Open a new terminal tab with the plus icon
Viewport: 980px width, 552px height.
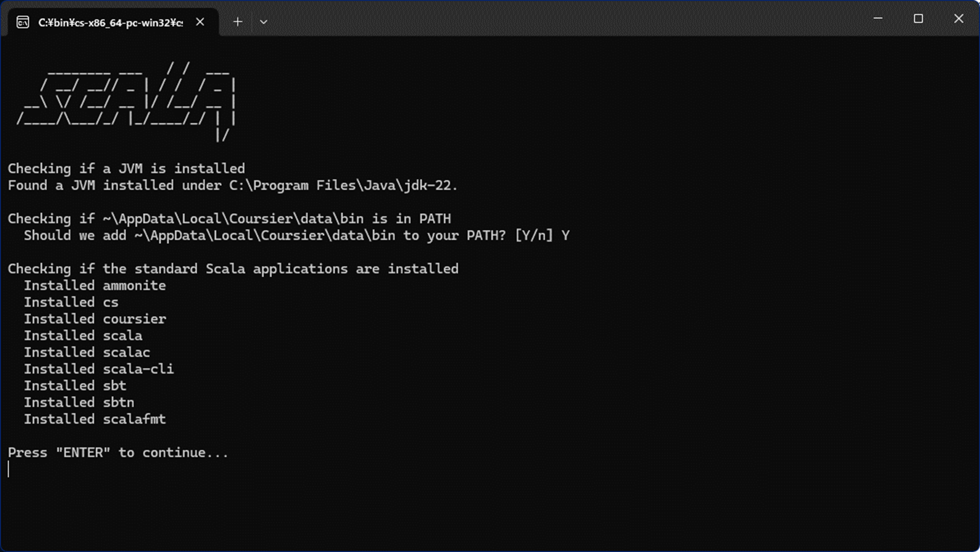tap(238, 22)
